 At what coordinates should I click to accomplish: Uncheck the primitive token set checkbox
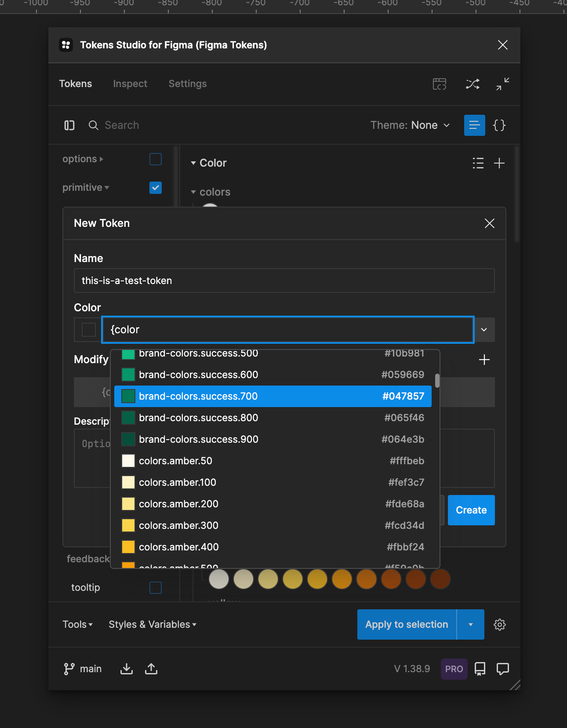(156, 188)
